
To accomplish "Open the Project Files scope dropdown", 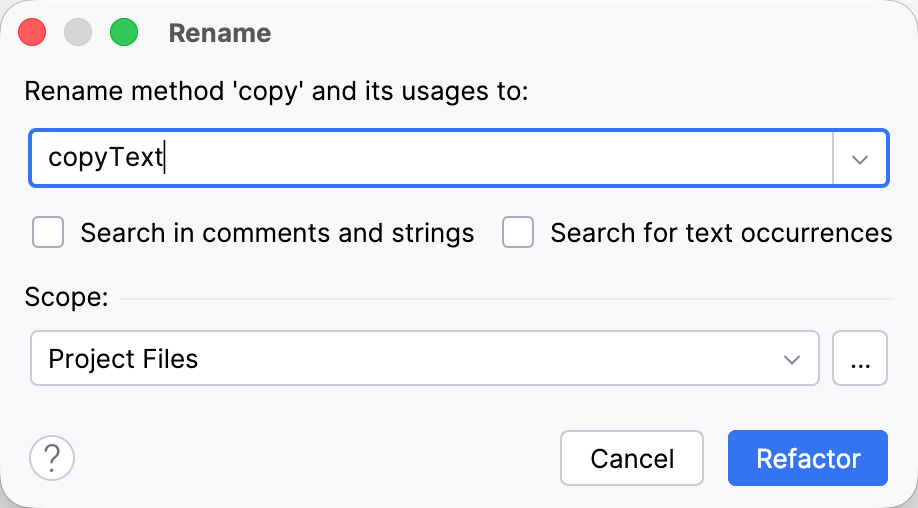I will (424, 358).
